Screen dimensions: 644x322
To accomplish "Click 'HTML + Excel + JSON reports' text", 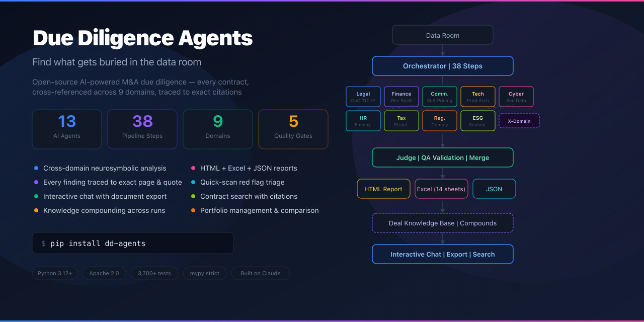I will [249, 168].
